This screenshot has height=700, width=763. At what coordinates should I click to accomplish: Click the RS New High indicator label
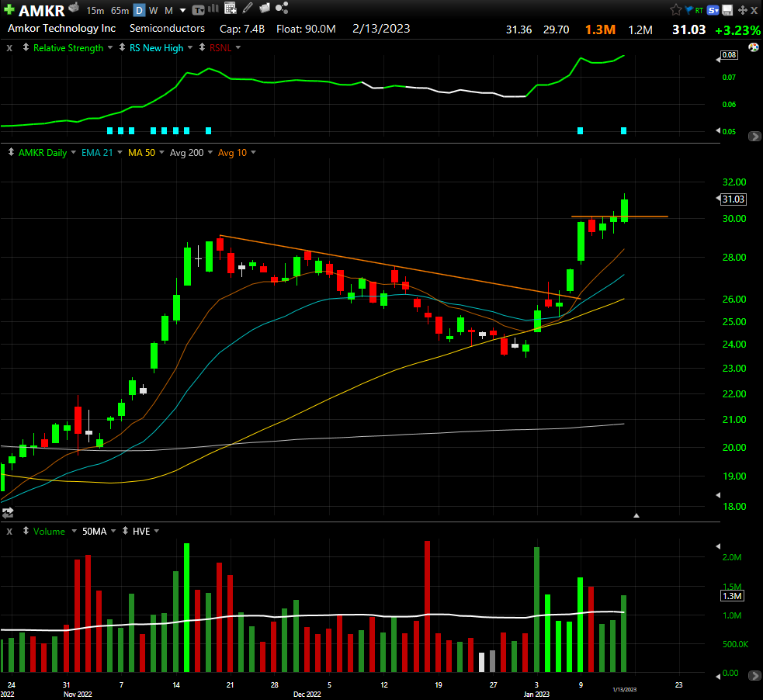pyautogui.click(x=156, y=47)
